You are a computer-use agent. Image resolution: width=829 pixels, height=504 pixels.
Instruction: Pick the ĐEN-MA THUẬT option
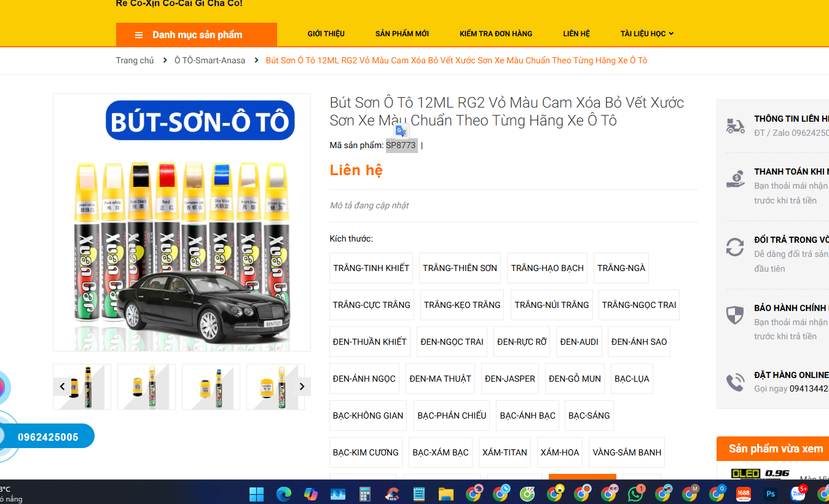(x=440, y=379)
